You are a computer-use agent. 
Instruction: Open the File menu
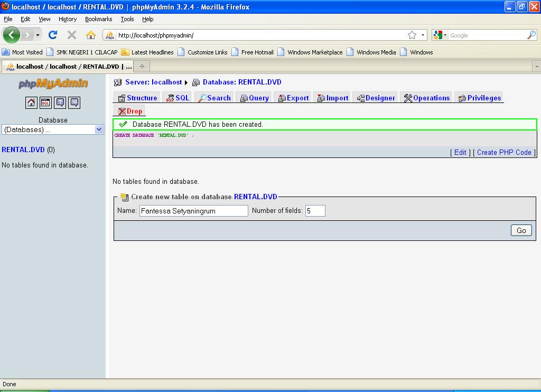tap(8, 19)
